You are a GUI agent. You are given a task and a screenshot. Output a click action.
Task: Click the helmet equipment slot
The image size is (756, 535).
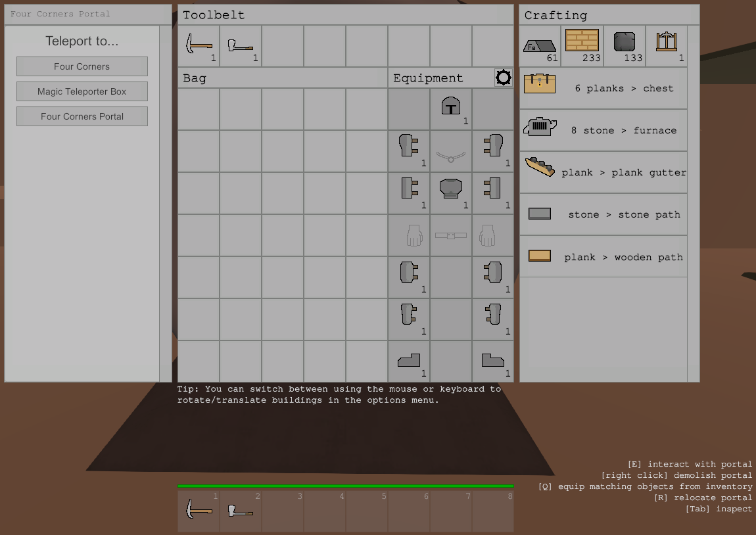click(x=451, y=109)
